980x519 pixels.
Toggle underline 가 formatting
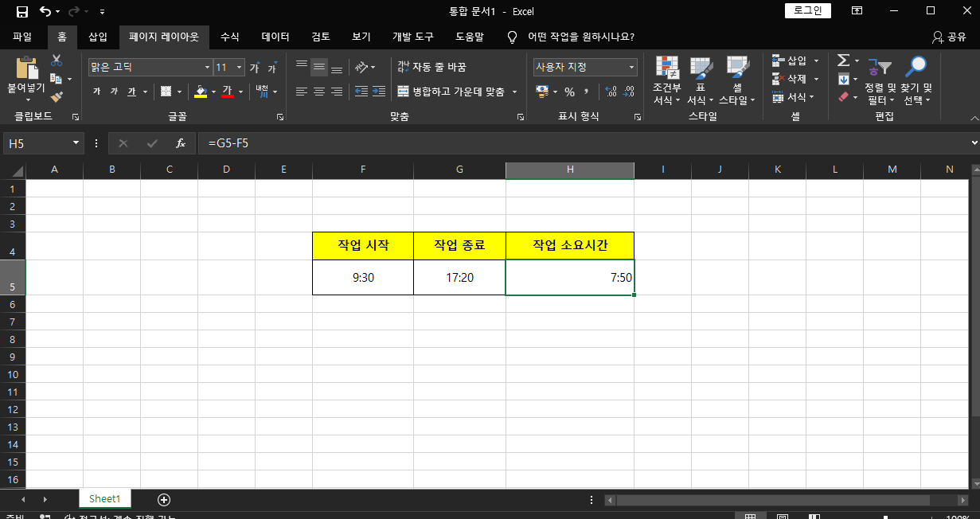(131, 92)
